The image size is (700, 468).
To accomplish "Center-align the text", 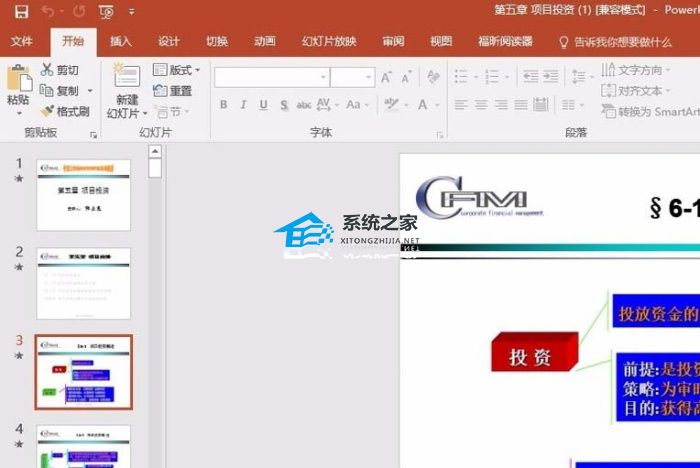I will pos(481,105).
